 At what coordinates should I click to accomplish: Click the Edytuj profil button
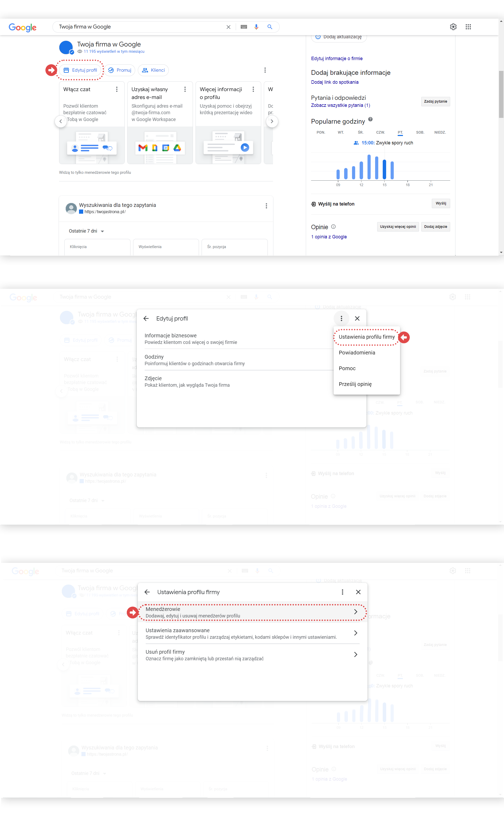(80, 70)
